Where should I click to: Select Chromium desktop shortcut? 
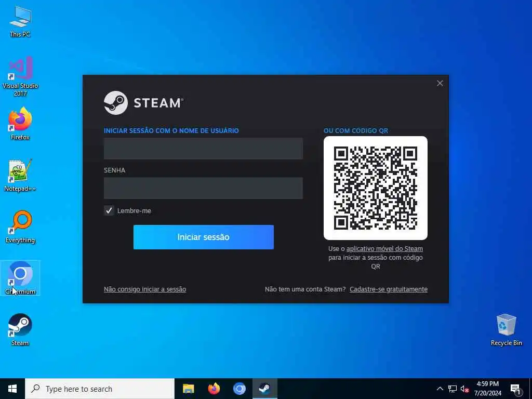[x=20, y=278]
